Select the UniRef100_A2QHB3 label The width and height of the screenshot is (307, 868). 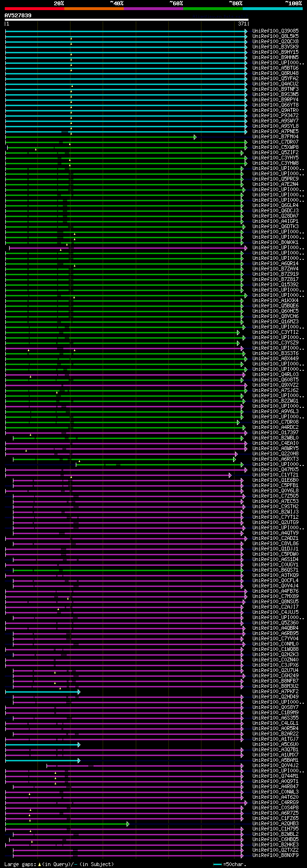click(x=275, y=823)
